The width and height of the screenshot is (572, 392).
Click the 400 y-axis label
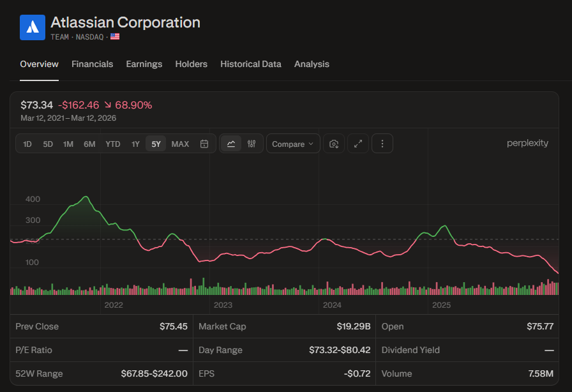tap(33, 199)
